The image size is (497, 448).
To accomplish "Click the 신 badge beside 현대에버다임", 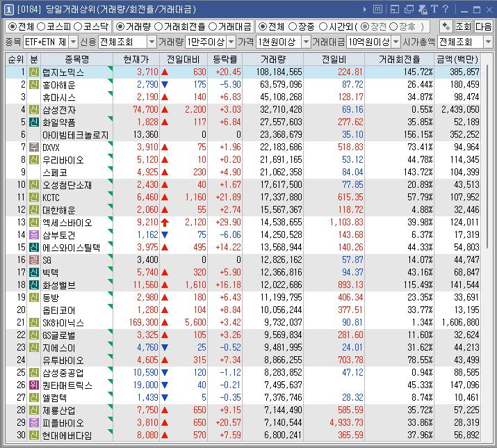I will pos(34,435).
